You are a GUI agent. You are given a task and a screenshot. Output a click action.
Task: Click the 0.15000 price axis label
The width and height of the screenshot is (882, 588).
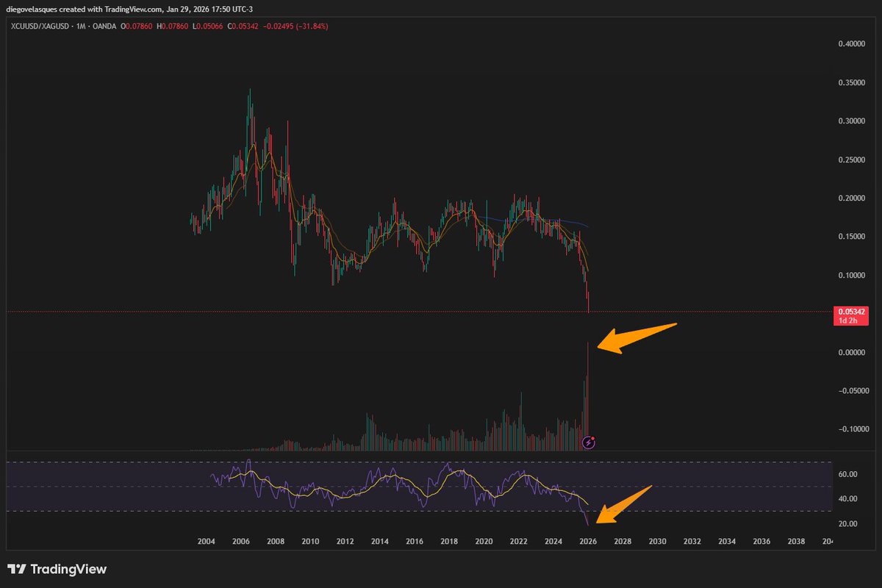point(852,237)
